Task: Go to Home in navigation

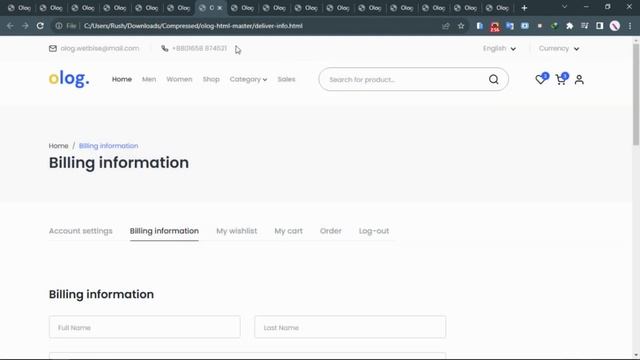Action: click(122, 79)
